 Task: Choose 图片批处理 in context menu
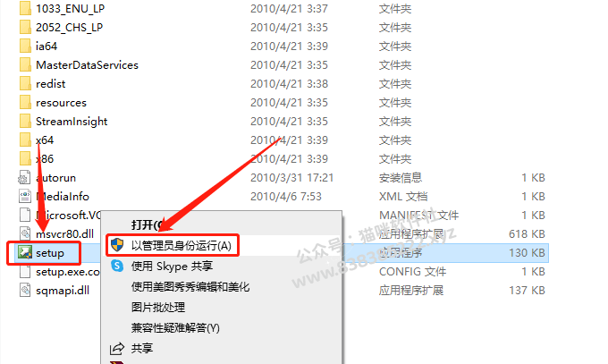158,308
